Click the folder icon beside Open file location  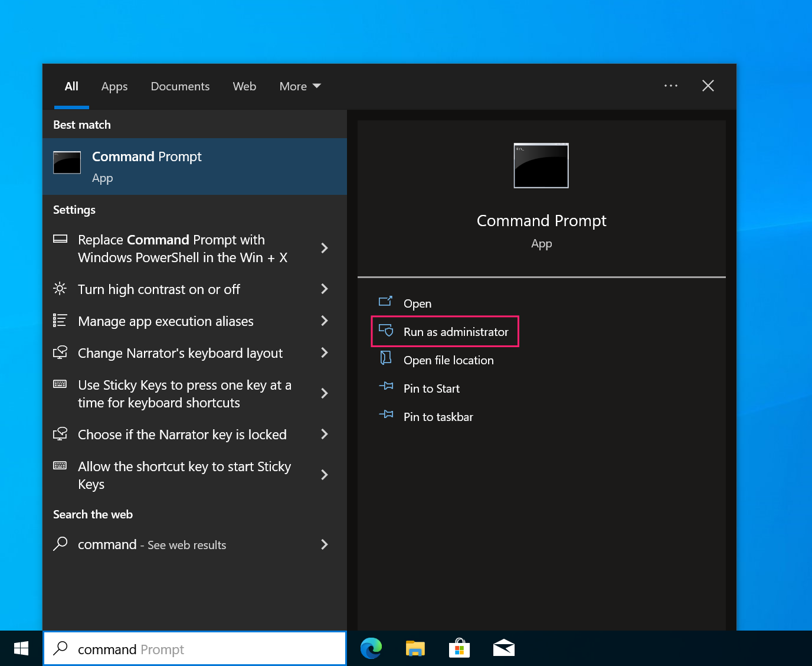386,358
